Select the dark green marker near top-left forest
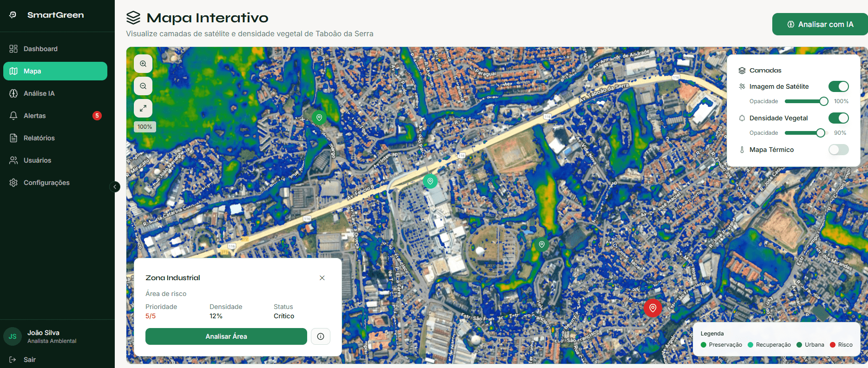 click(319, 118)
